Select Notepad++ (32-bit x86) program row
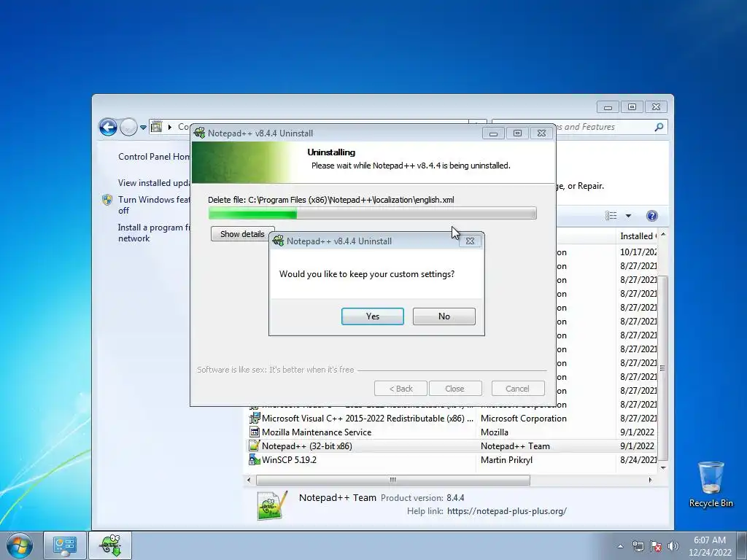The width and height of the screenshot is (747, 560). 452,446
